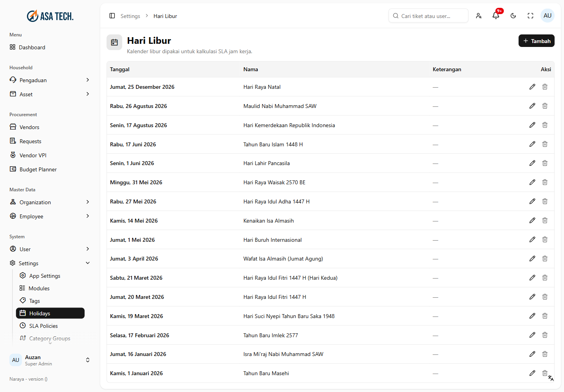
Task: Edit Tahun Baru Islam 1448 H
Action: tap(532, 144)
